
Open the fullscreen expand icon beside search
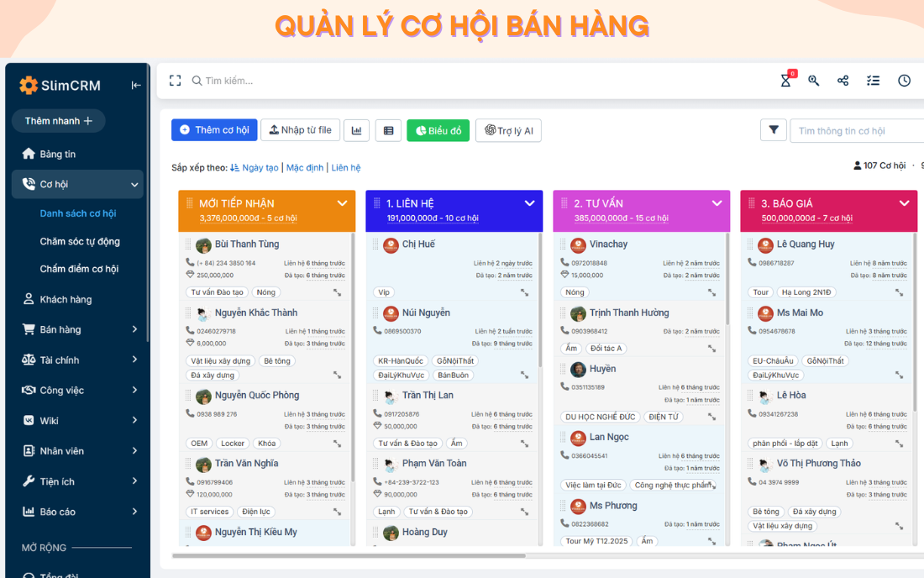tap(175, 80)
